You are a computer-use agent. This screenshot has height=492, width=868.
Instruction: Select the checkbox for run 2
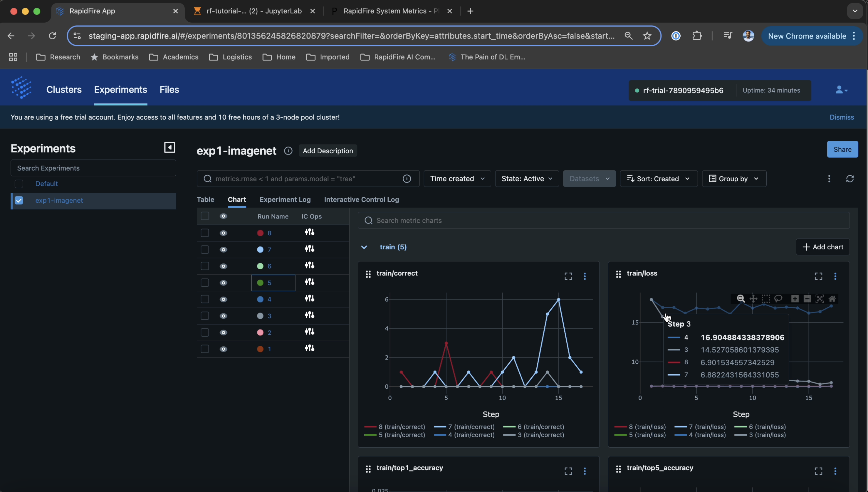click(205, 333)
